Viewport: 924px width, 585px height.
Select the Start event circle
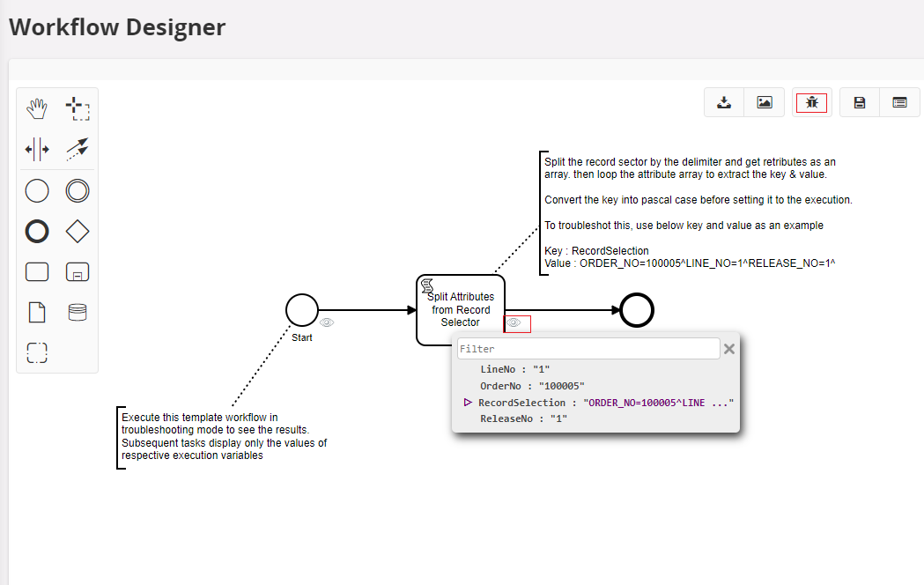[302, 310]
